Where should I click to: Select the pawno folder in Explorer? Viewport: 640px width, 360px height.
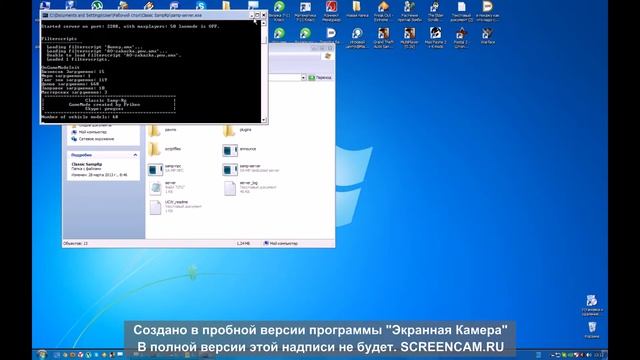tap(162, 131)
